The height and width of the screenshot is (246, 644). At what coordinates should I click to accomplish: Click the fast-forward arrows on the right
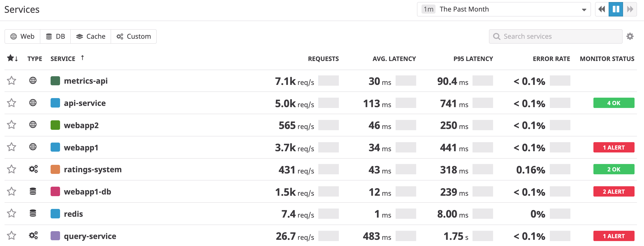(630, 9)
